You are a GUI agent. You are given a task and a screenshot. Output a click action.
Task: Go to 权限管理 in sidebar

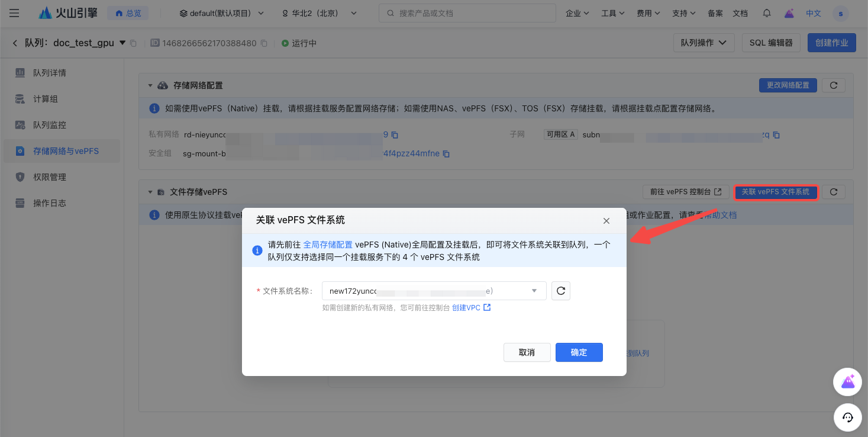62,177
